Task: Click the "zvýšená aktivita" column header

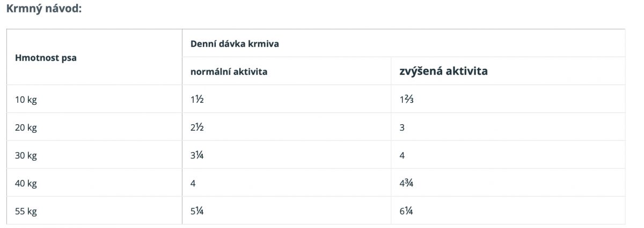Action: click(x=443, y=71)
